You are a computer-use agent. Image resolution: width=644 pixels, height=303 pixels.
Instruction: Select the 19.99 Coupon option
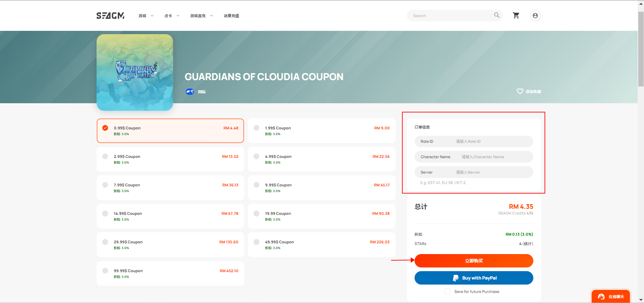click(x=322, y=216)
